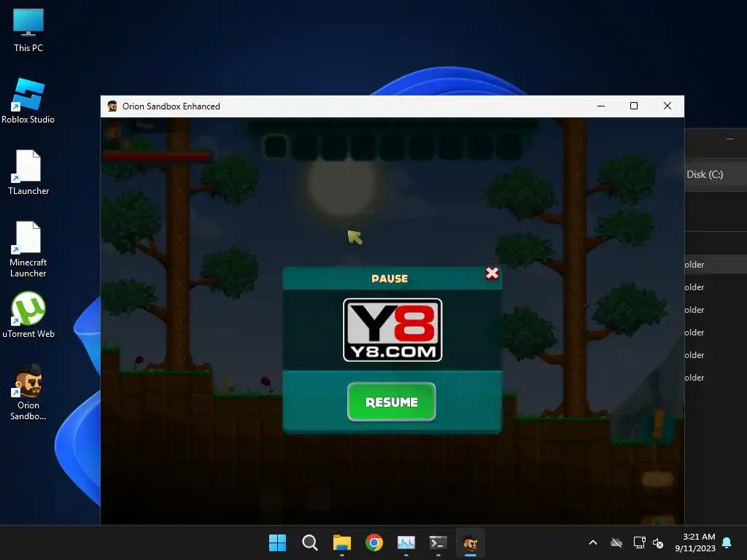Minimize the Orion Sandbox Enhanced window

(601, 106)
